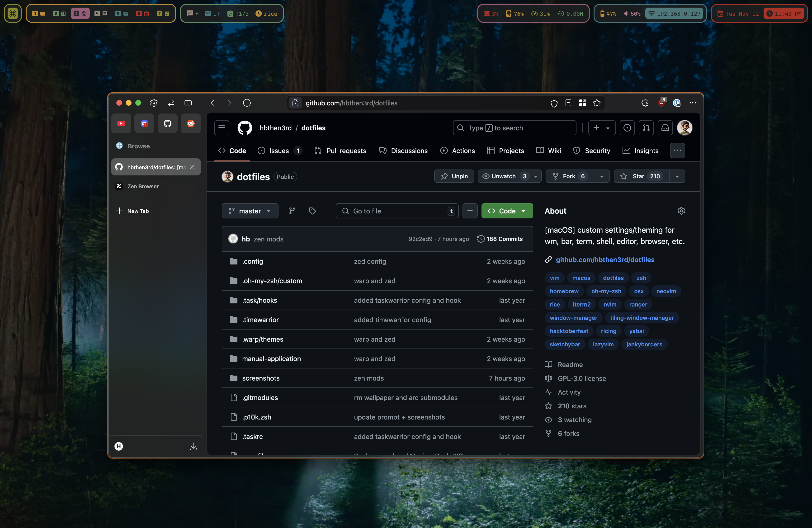Expand the Unwatch dropdown arrow
Viewport: 812px width, 528px height.
[536, 176]
